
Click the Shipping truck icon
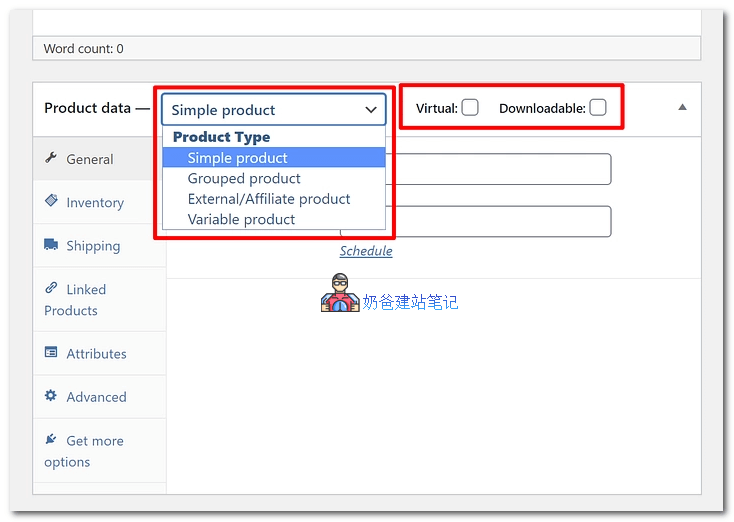tap(51, 244)
